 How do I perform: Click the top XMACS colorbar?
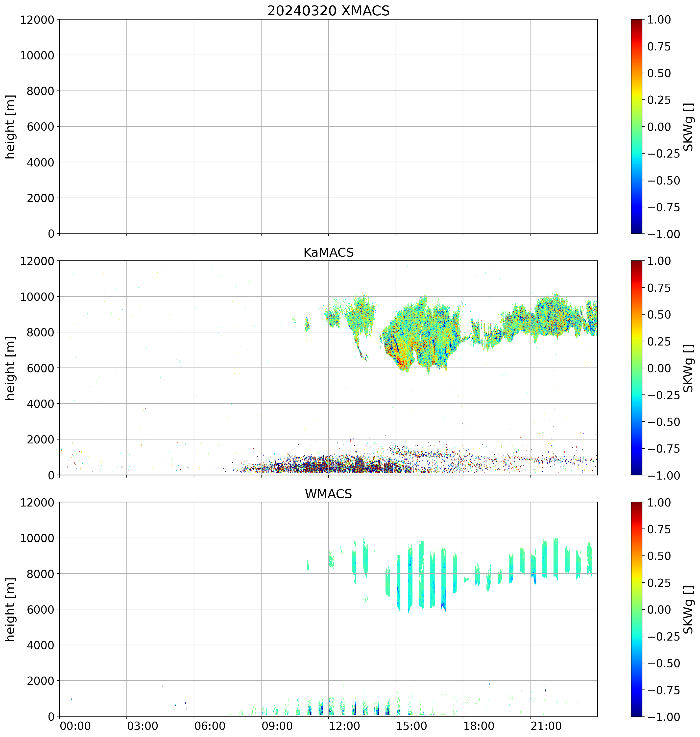pos(637,126)
